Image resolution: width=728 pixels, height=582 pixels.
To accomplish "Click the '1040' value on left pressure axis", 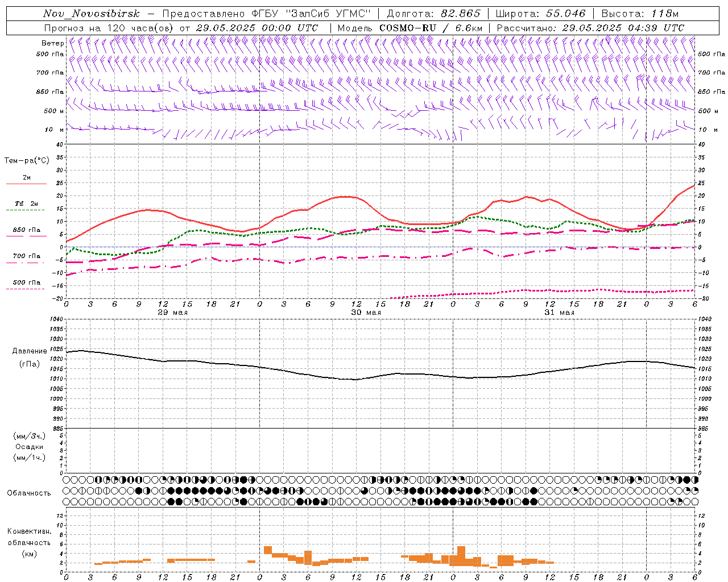I will pyautogui.click(x=57, y=319).
